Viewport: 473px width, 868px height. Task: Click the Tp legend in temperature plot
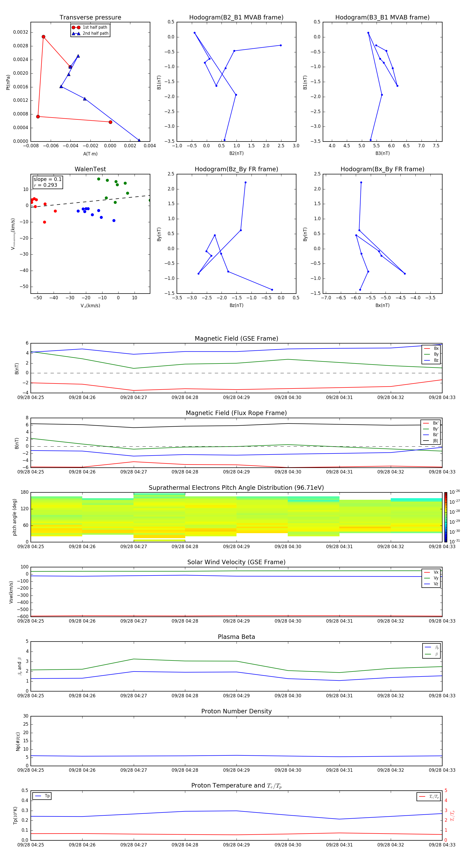pyautogui.click(x=42, y=796)
